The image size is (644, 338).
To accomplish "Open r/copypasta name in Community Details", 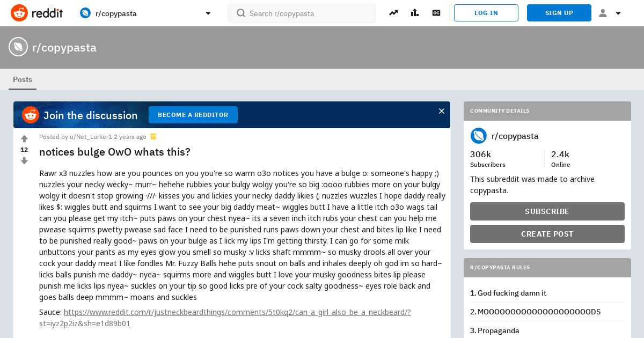I will click(515, 136).
